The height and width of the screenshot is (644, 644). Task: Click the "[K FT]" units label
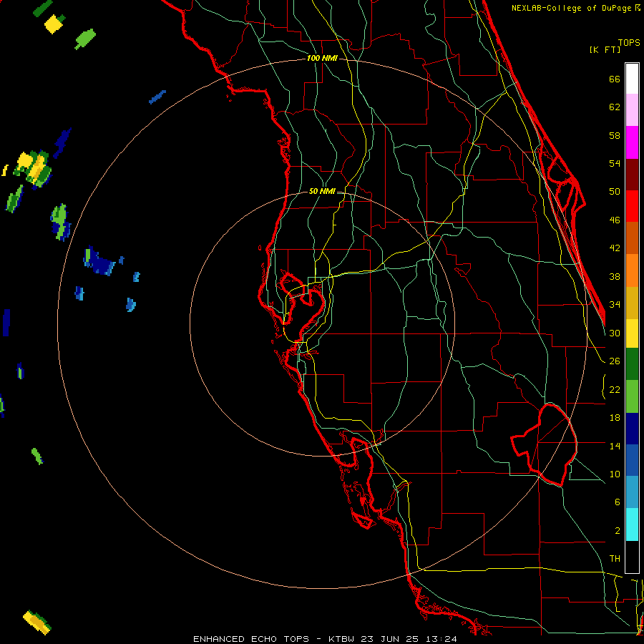tap(605, 49)
